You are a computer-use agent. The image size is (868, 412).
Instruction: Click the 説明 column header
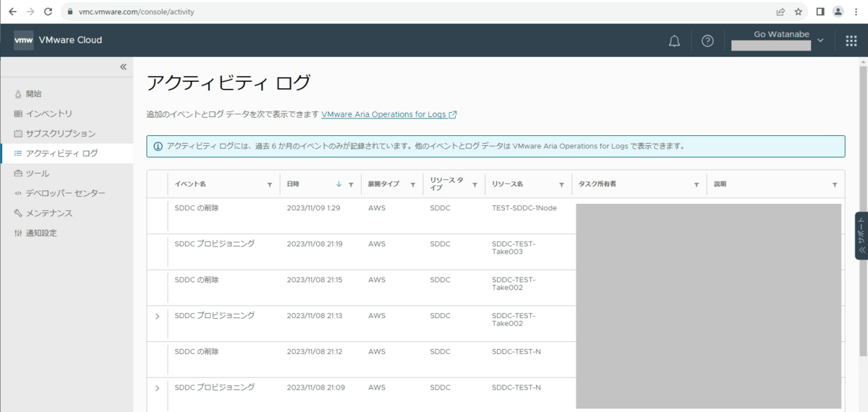(x=720, y=184)
